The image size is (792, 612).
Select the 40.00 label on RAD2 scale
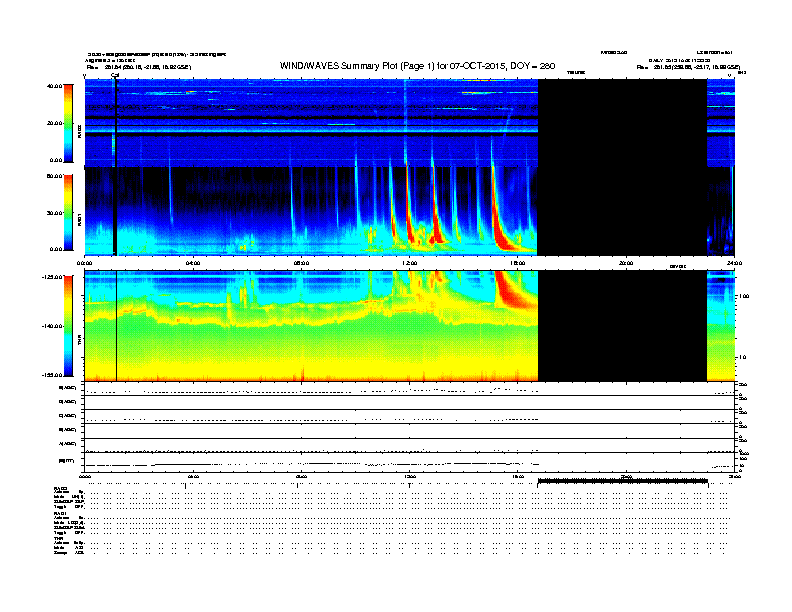[x=55, y=86]
